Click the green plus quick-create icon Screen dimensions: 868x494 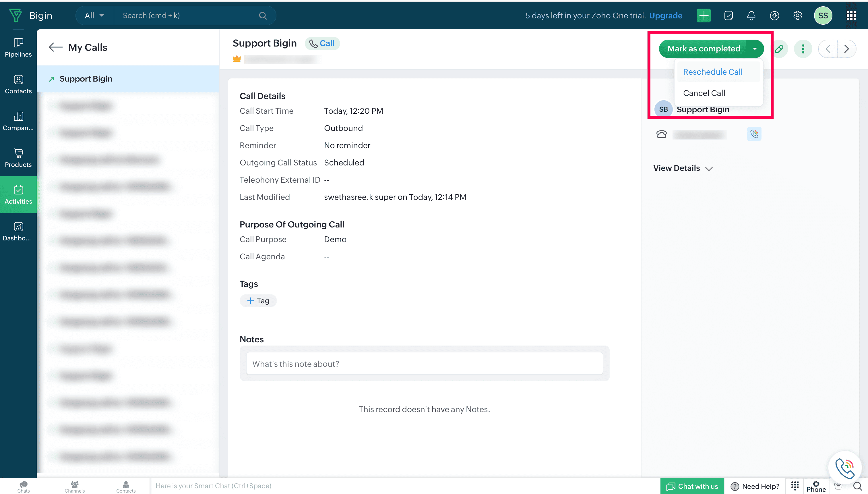coord(704,16)
